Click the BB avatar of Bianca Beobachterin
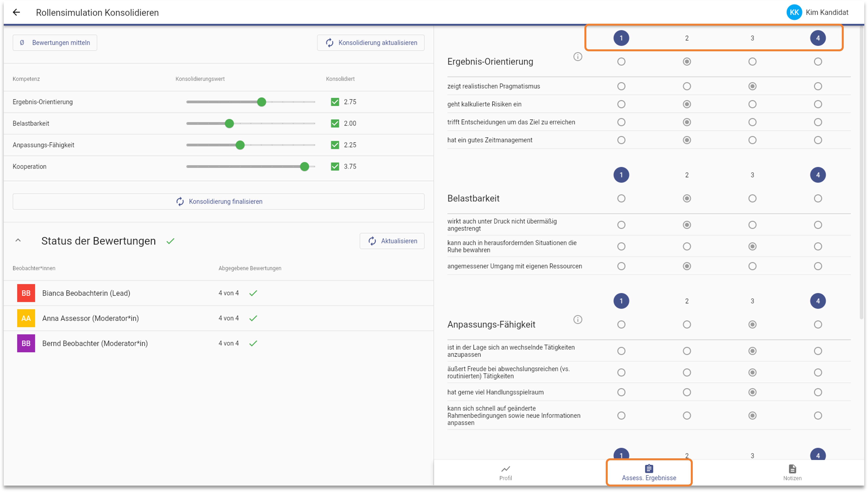The image size is (868, 492). click(26, 293)
